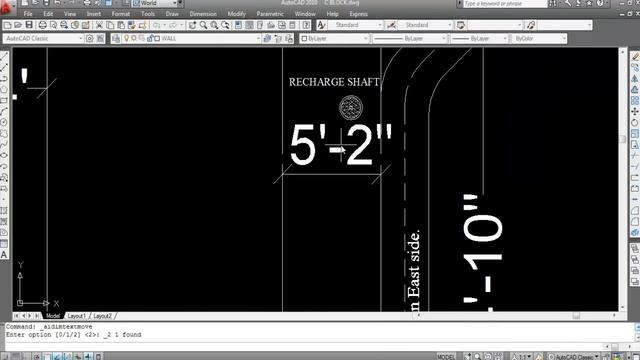Screen dimensions: 640x360
Task: Toggle the MODEL space button in the status bar
Action: tap(446, 357)
